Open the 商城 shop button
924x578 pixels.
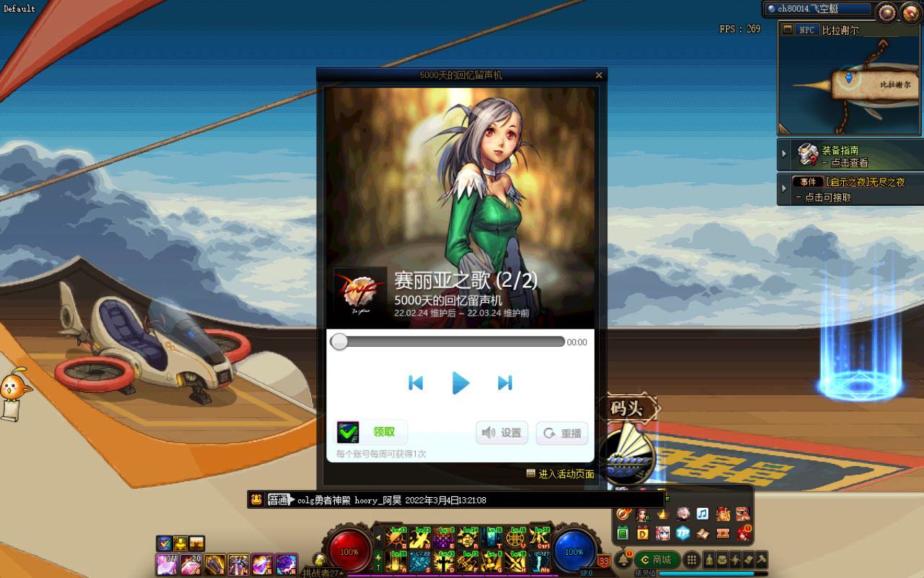tap(656, 560)
